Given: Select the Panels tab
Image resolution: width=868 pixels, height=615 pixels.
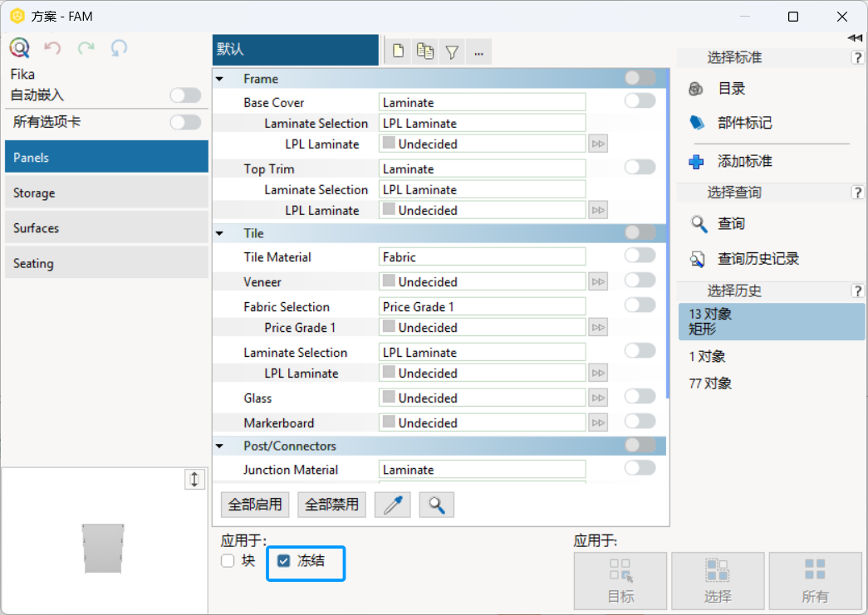Looking at the screenshot, I should pyautogui.click(x=106, y=157).
